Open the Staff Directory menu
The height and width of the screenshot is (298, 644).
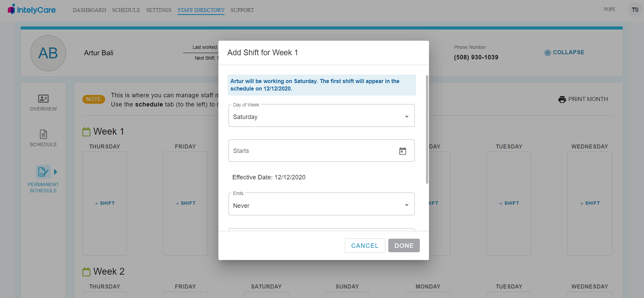[x=201, y=10]
